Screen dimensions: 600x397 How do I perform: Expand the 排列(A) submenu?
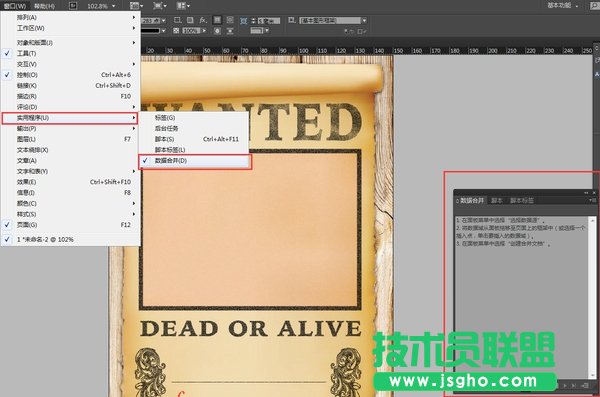click(70, 17)
